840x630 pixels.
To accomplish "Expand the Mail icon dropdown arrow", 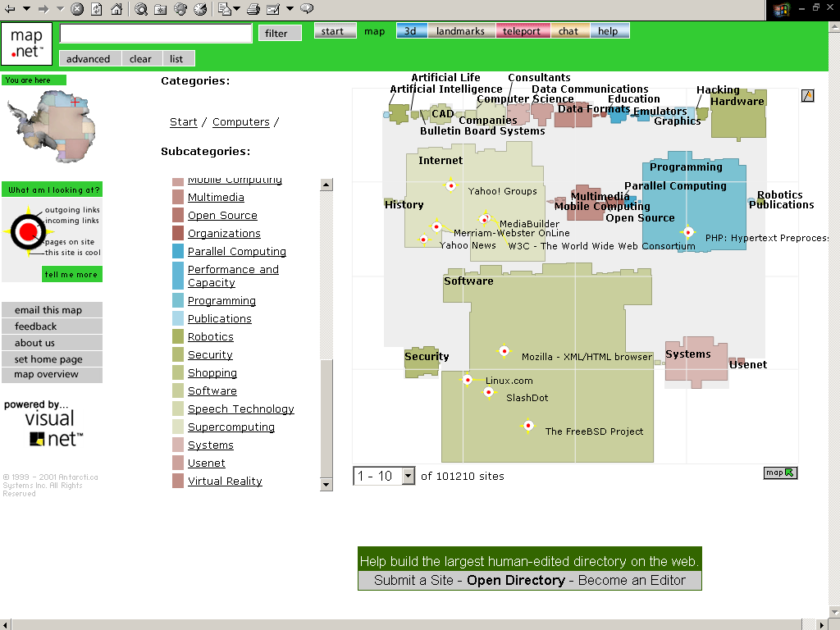I will click(236, 8).
